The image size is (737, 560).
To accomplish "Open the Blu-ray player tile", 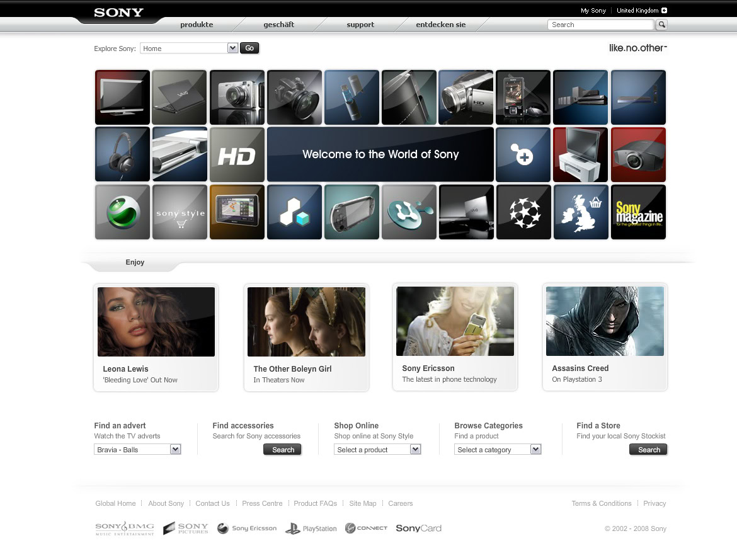I will click(638, 98).
